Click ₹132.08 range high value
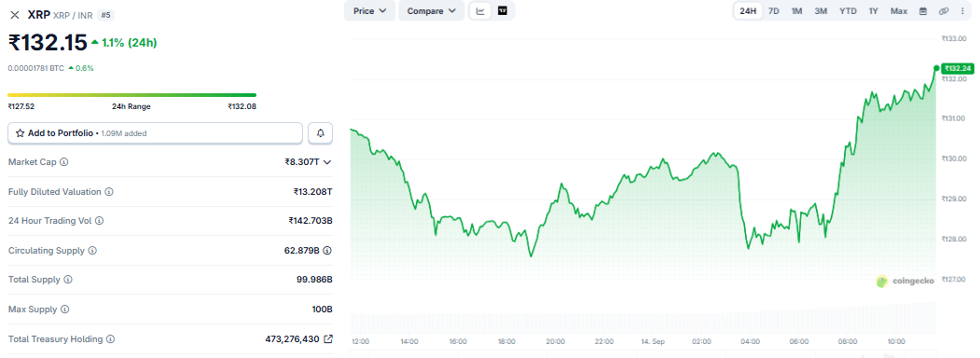The width and height of the screenshot is (980, 358). click(x=242, y=106)
